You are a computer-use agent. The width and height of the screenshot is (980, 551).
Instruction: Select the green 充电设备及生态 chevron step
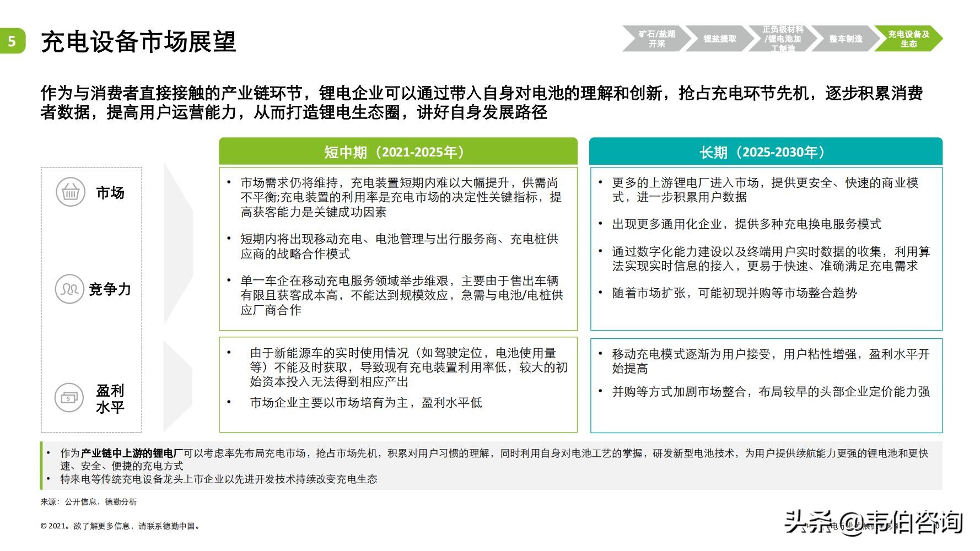[908, 39]
